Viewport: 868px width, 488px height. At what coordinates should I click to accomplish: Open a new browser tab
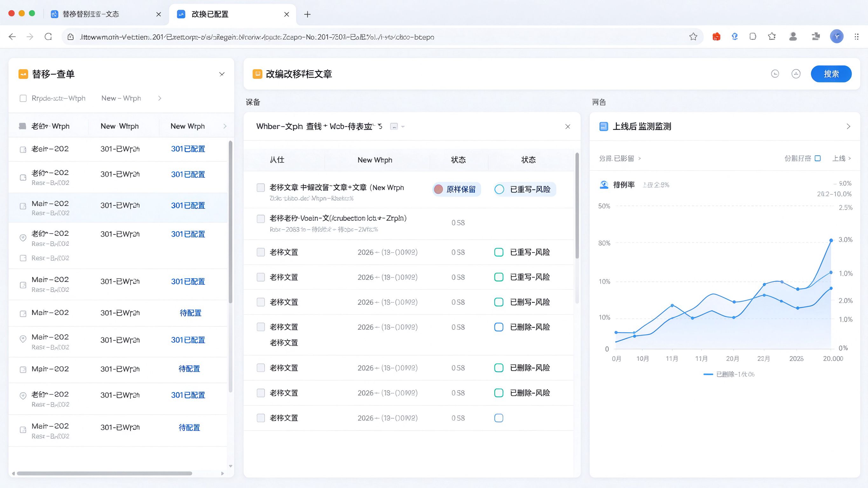pyautogui.click(x=307, y=14)
